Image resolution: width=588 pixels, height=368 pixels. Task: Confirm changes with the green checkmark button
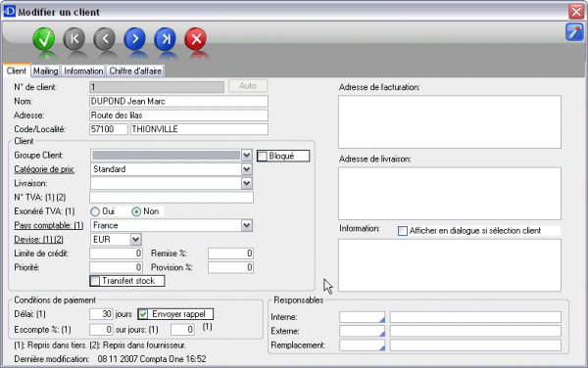pos(44,39)
